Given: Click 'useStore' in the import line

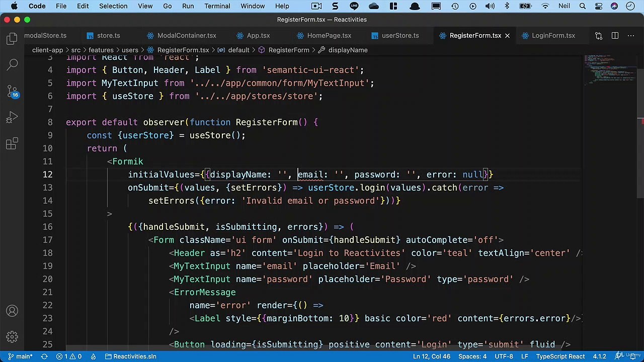Looking at the screenshot, I should (x=133, y=96).
